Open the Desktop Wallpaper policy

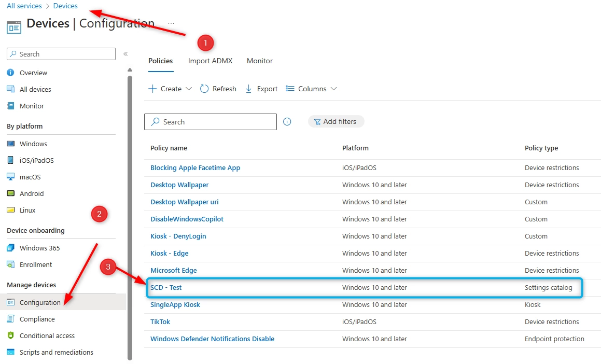(x=179, y=185)
